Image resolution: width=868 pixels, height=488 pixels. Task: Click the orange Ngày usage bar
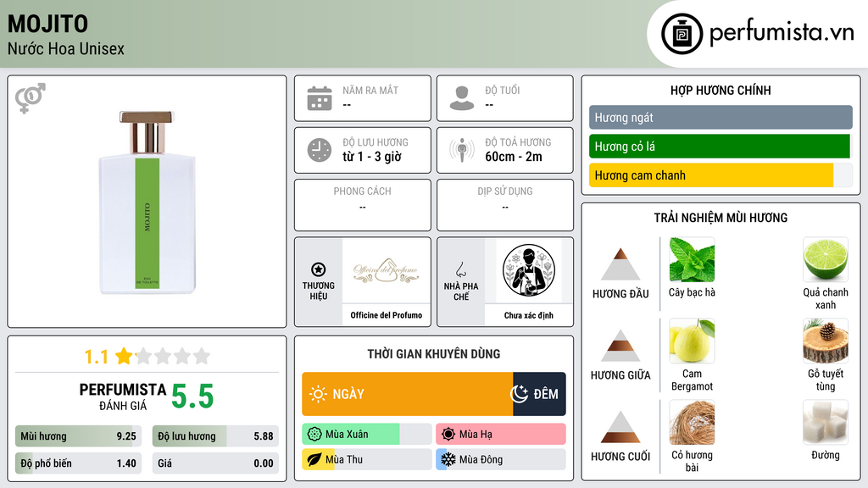pyautogui.click(x=408, y=394)
